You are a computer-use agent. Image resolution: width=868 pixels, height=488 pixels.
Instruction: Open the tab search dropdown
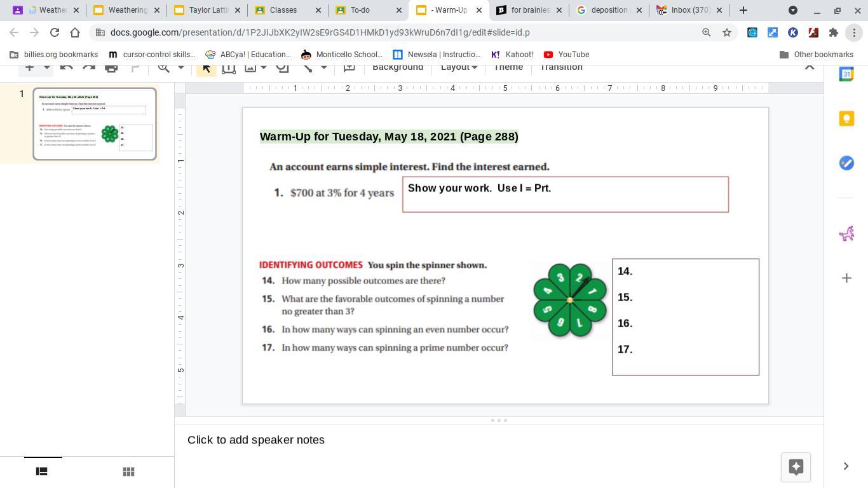tap(793, 10)
